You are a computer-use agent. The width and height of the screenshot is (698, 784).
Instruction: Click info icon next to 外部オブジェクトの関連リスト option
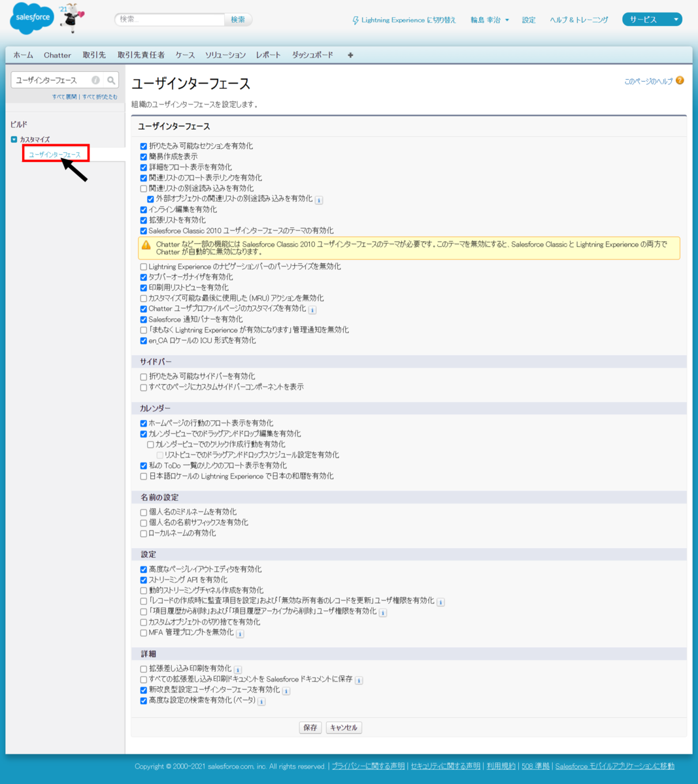coord(319,200)
